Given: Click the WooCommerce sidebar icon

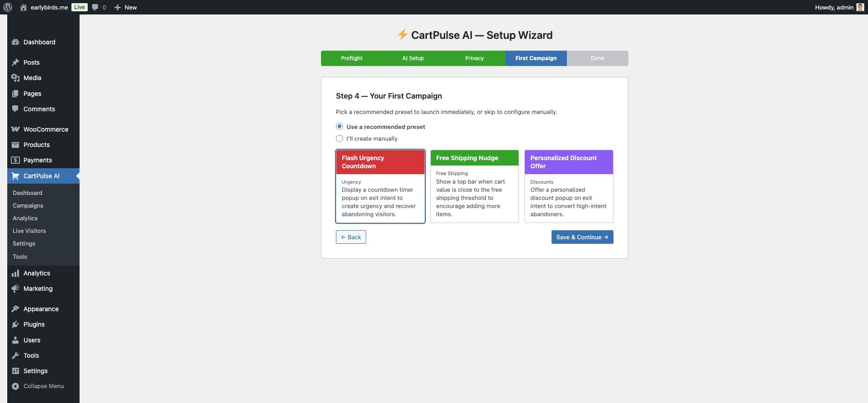Looking at the screenshot, I should pyautogui.click(x=15, y=129).
